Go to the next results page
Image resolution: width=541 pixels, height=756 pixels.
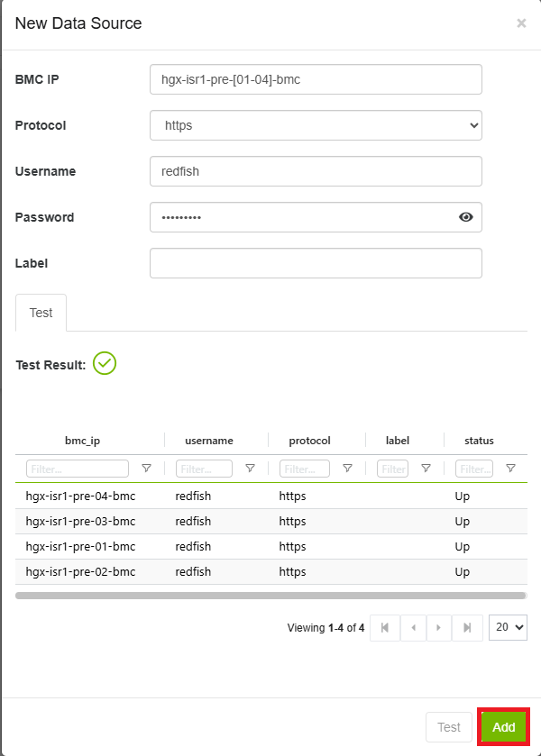[439, 627]
